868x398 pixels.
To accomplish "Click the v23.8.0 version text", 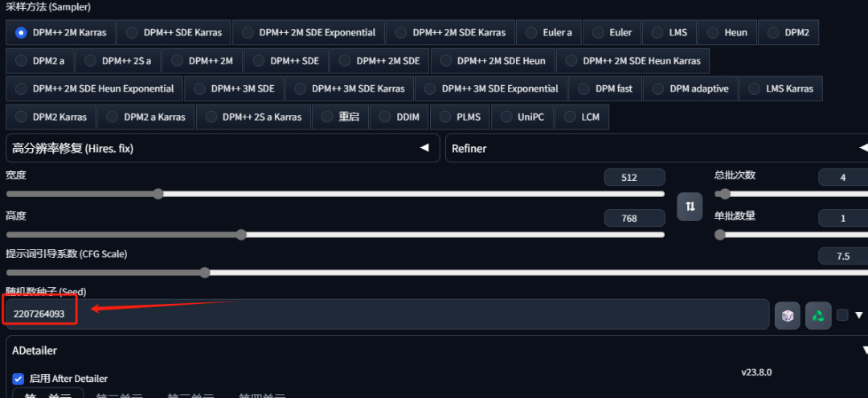I will click(756, 372).
